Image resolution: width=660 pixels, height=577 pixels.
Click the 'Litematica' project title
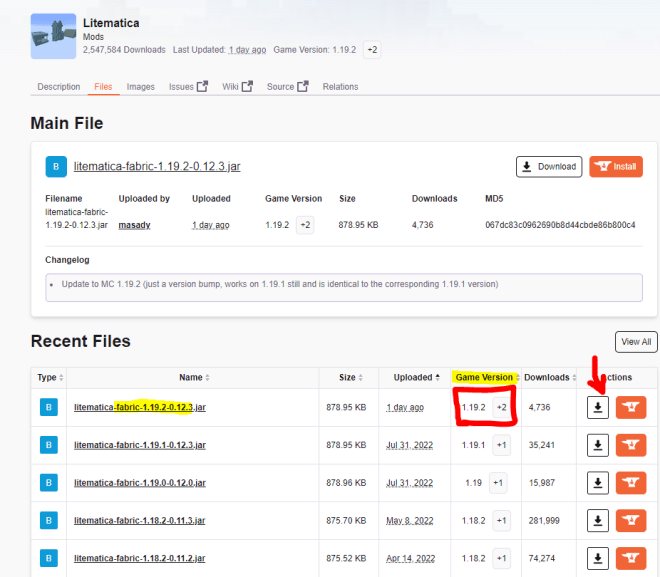(x=111, y=23)
